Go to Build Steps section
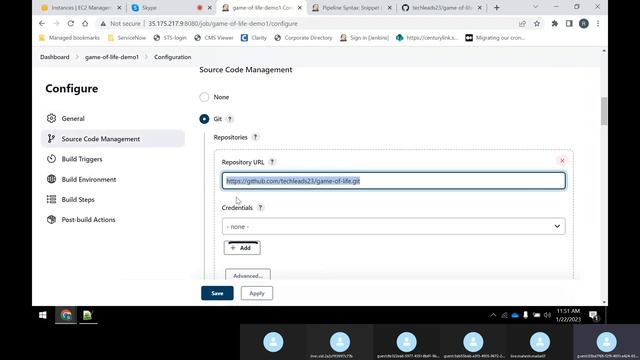The image size is (640, 360). [113, 199]
